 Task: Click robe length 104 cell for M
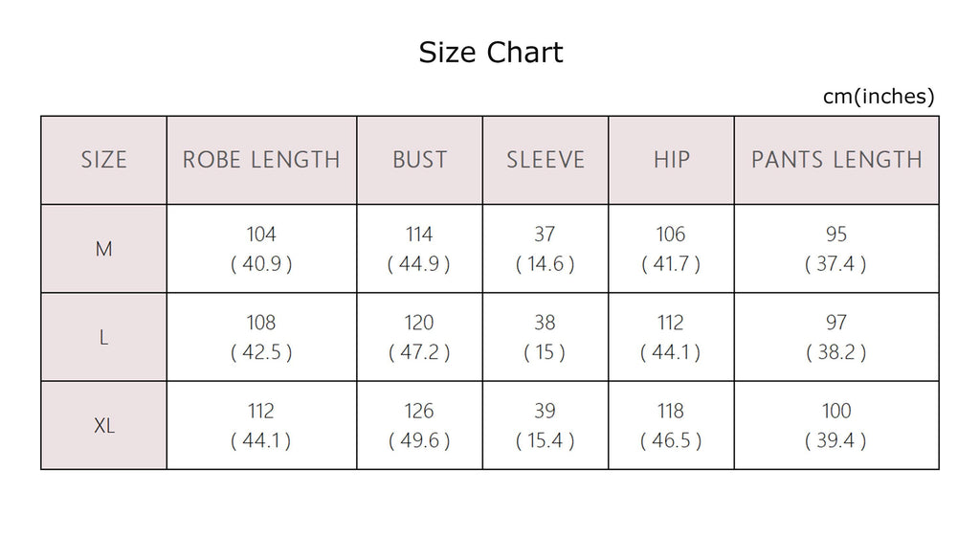pos(261,249)
